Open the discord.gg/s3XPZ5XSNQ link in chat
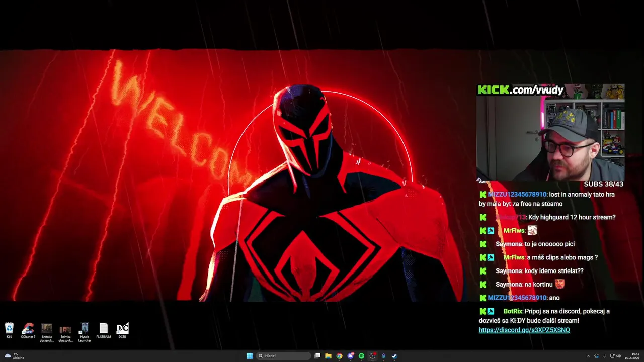The image size is (644, 362). (524, 330)
